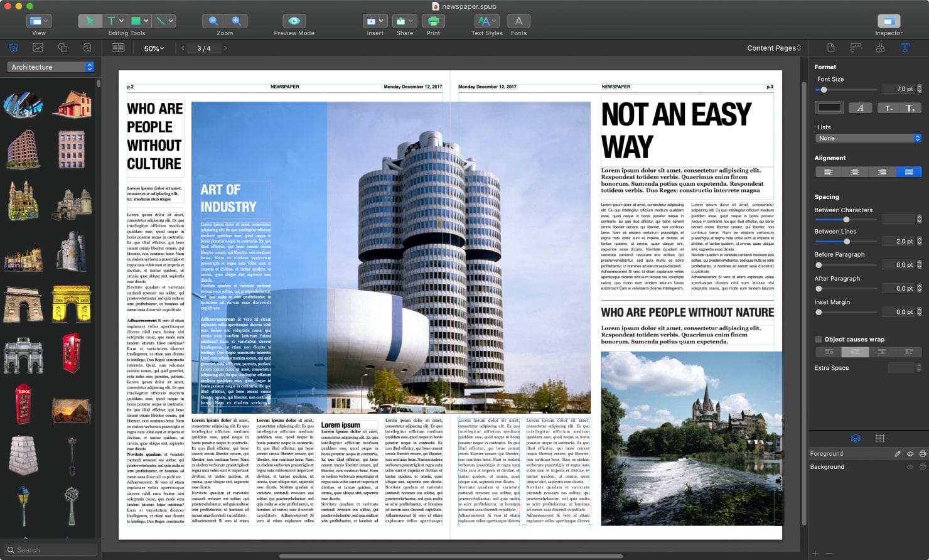929x560 pixels.
Task: Toggle visibility of the Foreground layer
Action: point(910,454)
